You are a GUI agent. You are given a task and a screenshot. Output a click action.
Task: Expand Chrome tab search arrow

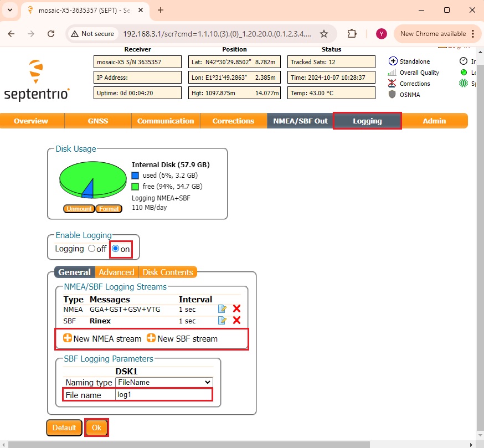[9, 10]
